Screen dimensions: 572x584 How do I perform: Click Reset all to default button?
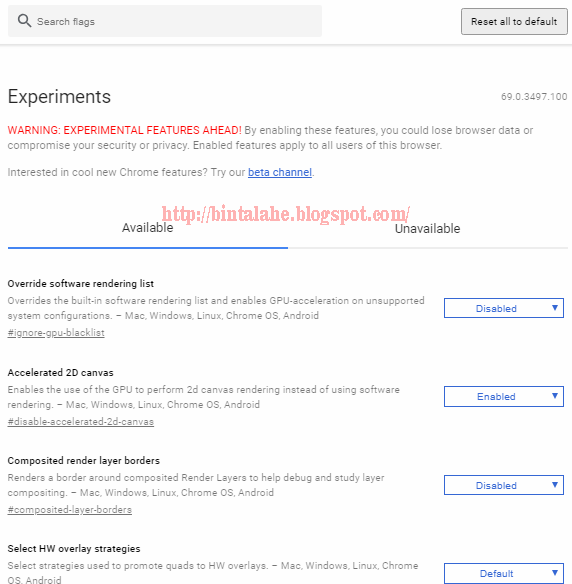[x=514, y=22]
